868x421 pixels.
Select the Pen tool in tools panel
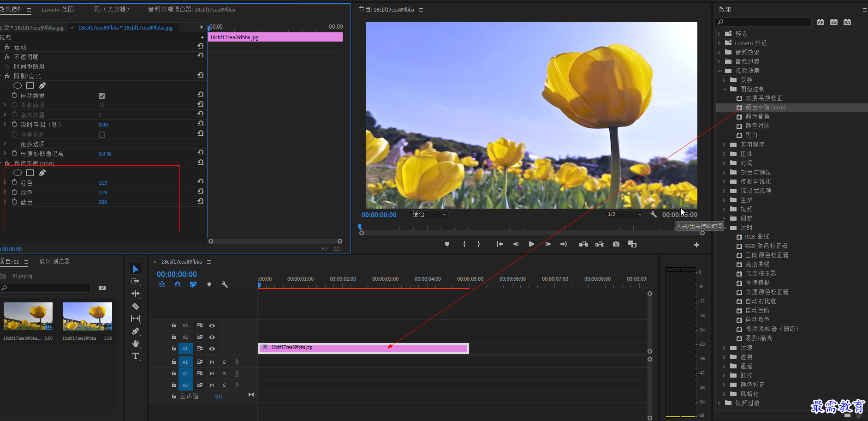136,331
